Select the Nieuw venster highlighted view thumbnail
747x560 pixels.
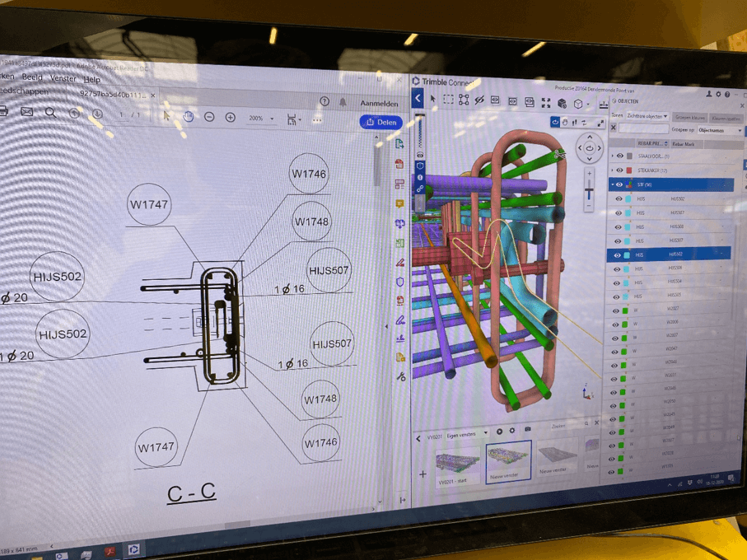[x=508, y=461]
